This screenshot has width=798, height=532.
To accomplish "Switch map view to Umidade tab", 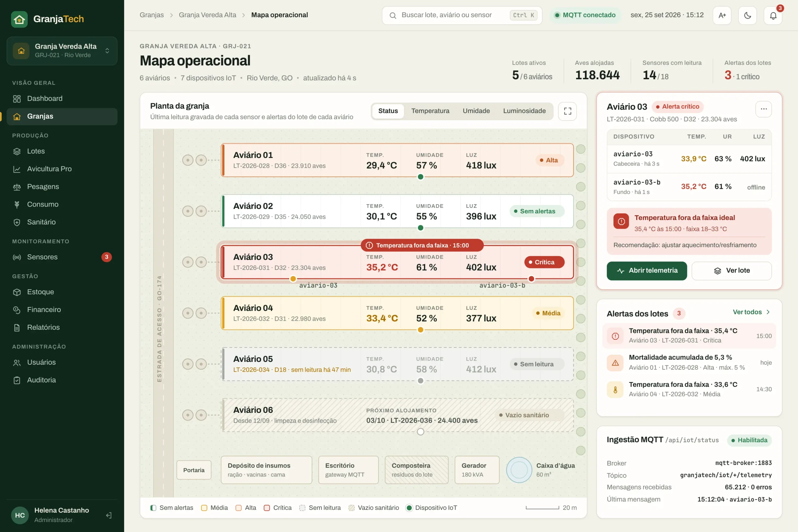I will click(476, 111).
